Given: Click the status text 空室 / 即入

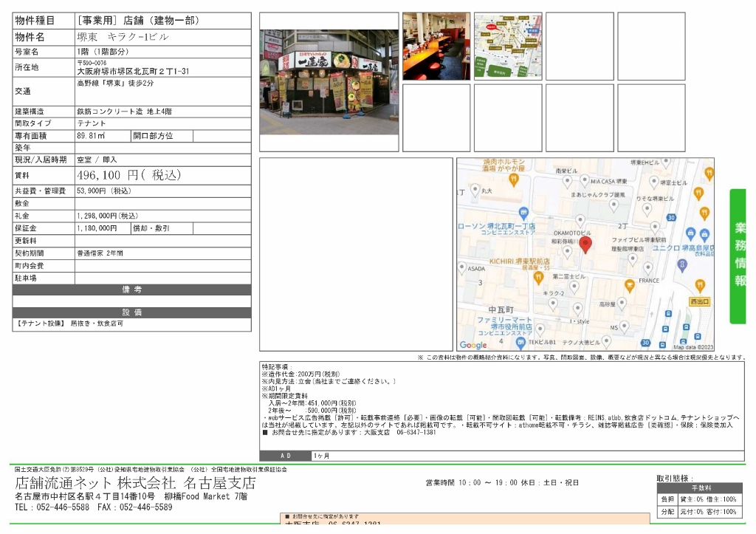Looking at the screenshot, I should coord(97,160).
